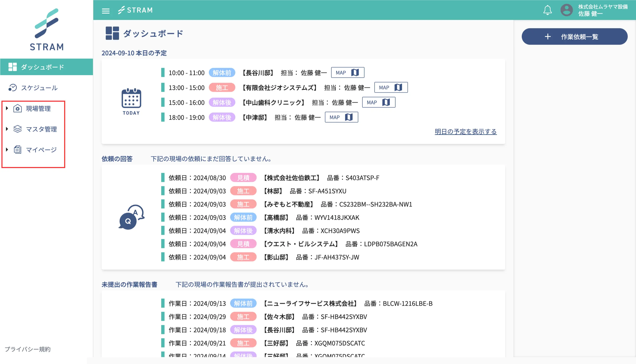Screen dimensions: 636x364
Task: Click the notification bell icon
Action: click(x=547, y=10)
